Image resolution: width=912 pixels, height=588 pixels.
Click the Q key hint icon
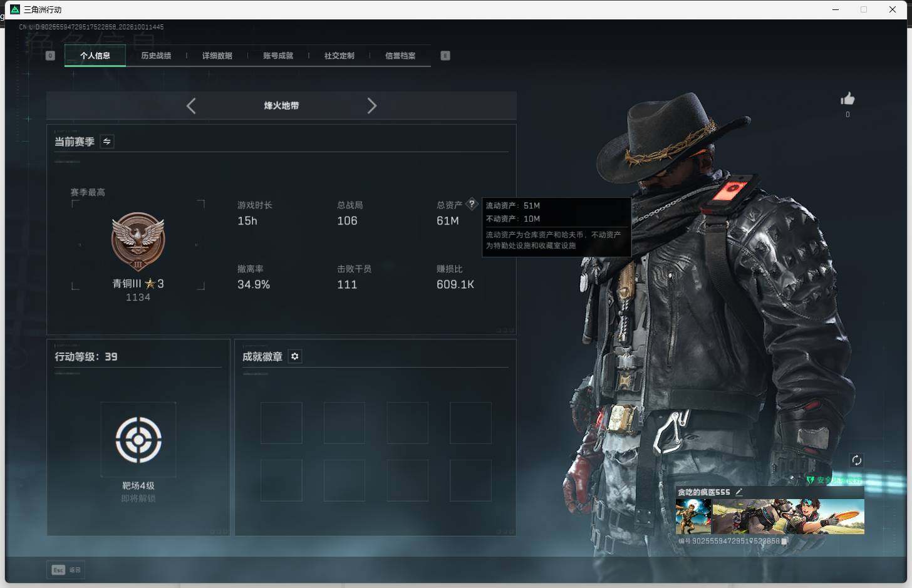coord(51,56)
